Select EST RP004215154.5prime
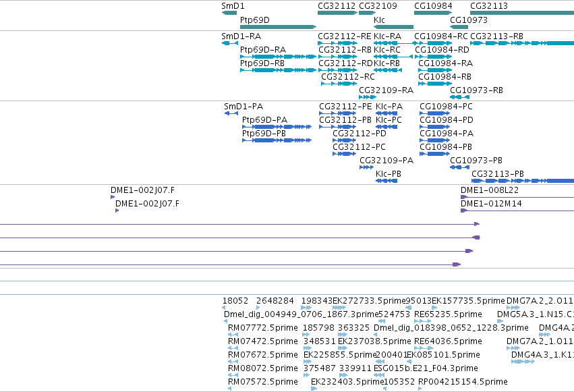574x392 pixels. click(420, 389)
